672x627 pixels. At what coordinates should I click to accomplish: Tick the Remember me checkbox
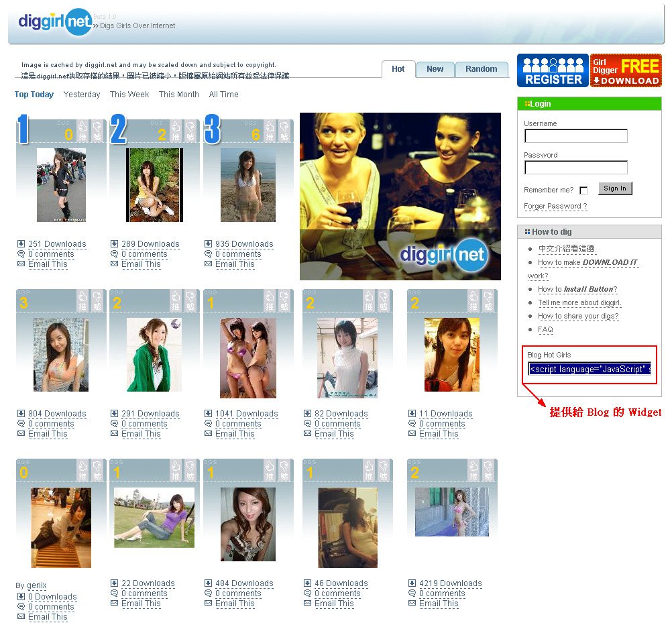click(x=583, y=190)
